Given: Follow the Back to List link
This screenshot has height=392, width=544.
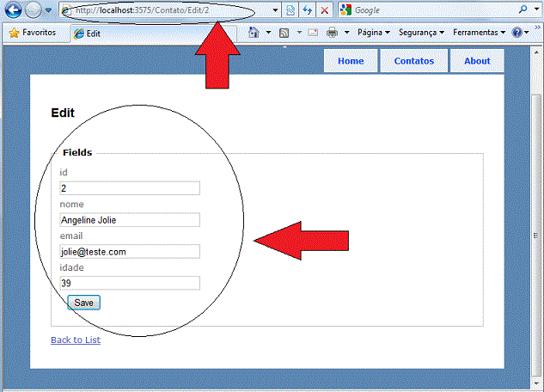Looking at the screenshot, I should click(x=76, y=340).
